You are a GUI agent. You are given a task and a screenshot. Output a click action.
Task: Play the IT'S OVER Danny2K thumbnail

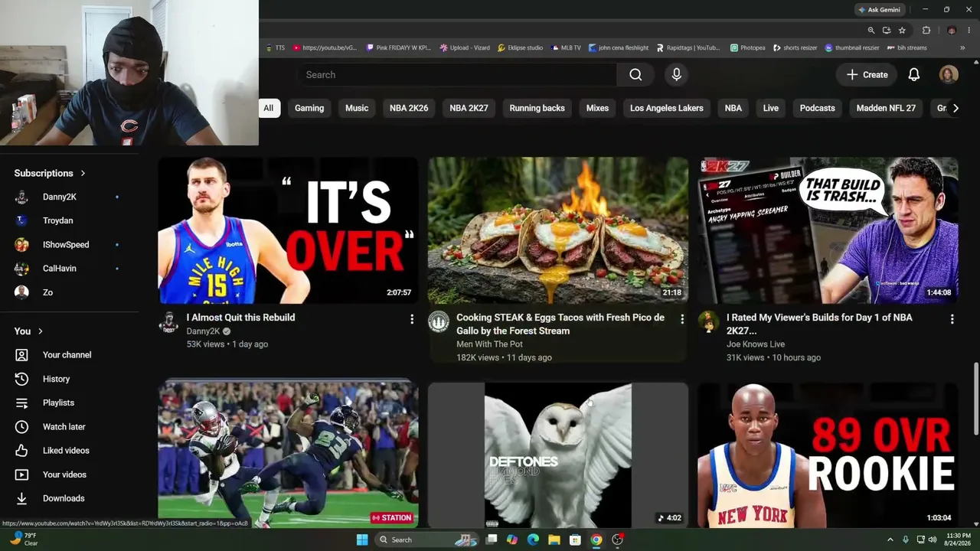point(288,230)
